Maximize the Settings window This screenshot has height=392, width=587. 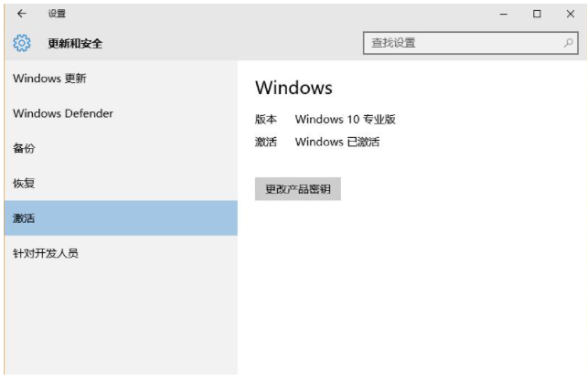537,14
